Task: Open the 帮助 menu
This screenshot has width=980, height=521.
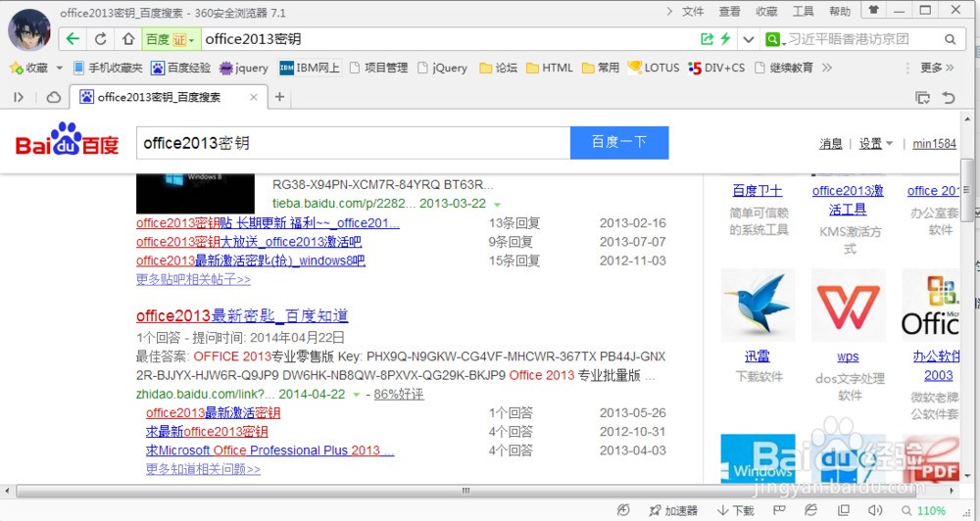Action: [840, 11]
